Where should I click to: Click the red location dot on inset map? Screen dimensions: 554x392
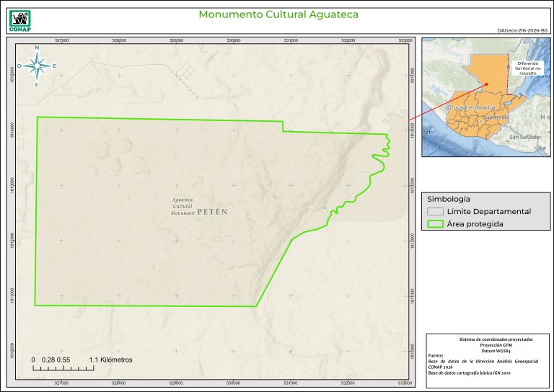click(x=486, y=84)
